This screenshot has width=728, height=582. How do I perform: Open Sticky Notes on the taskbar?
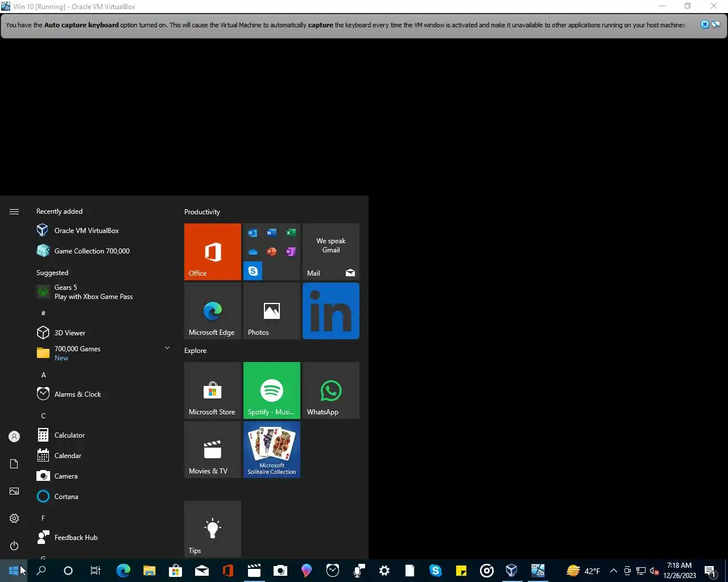coord(461,571)
